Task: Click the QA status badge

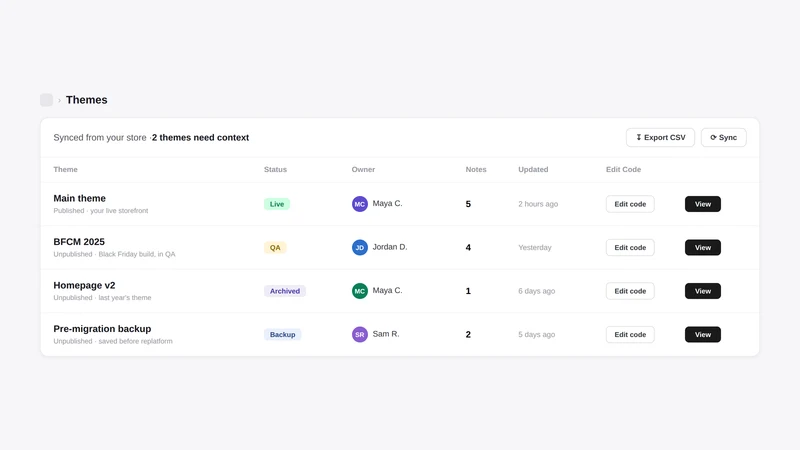Action: (x=275, y=247)
